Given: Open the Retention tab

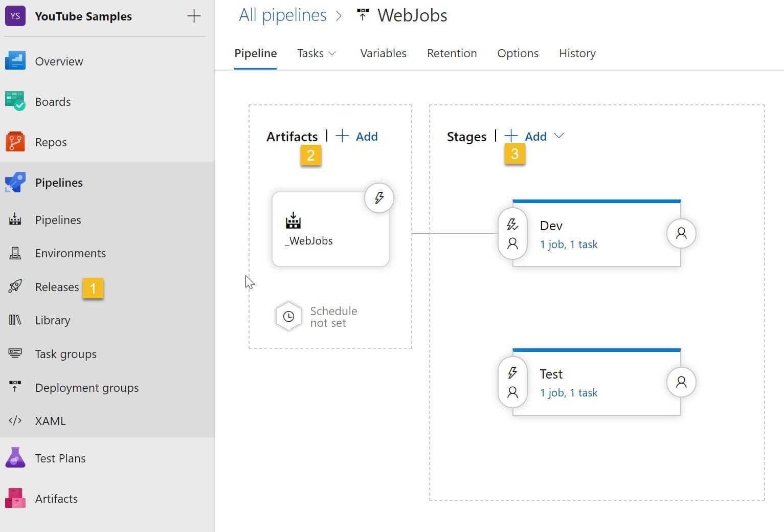Looking at the screenshot, I should click(452, 53).
